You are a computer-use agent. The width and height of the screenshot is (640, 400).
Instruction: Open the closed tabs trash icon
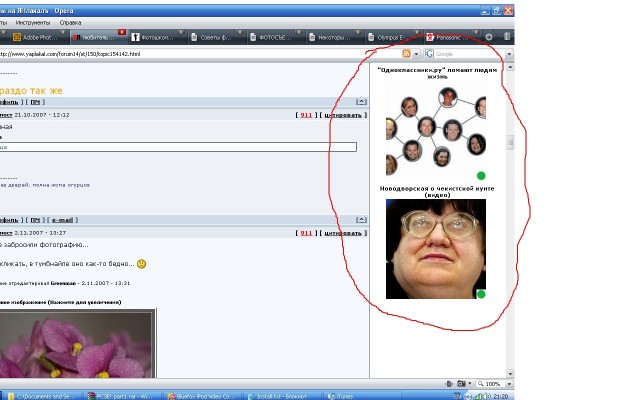click(x=507, y=37)
